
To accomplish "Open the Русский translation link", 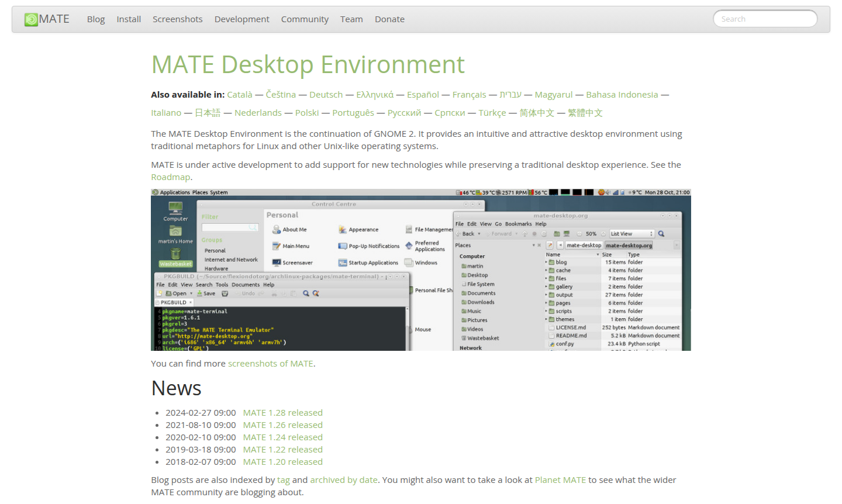I will point(404,113).
